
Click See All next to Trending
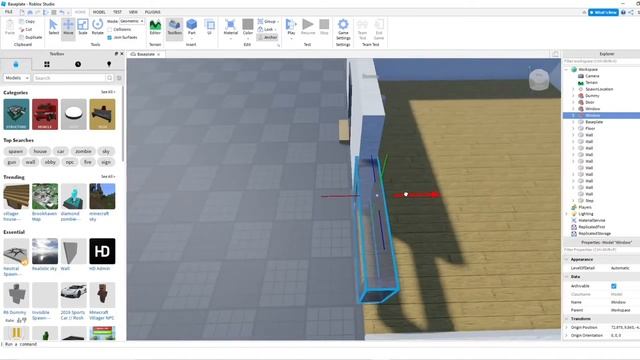[x=108, y=176]
